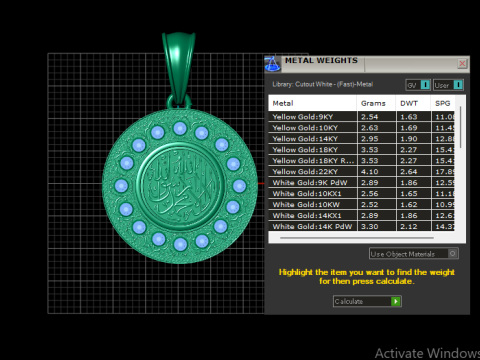Select the White Gold:9K PdW row
480x360 pixels.
pyautogui.click(x=361, y=183)
